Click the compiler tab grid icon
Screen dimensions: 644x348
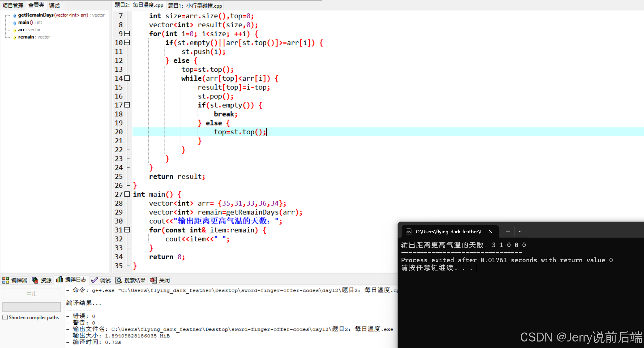pyautogui.click(x=6, y=280)
